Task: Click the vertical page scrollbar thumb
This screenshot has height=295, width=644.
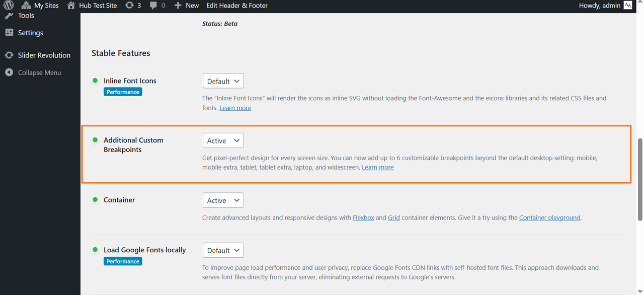Action: pyautogui.click(x=640, y=179)
